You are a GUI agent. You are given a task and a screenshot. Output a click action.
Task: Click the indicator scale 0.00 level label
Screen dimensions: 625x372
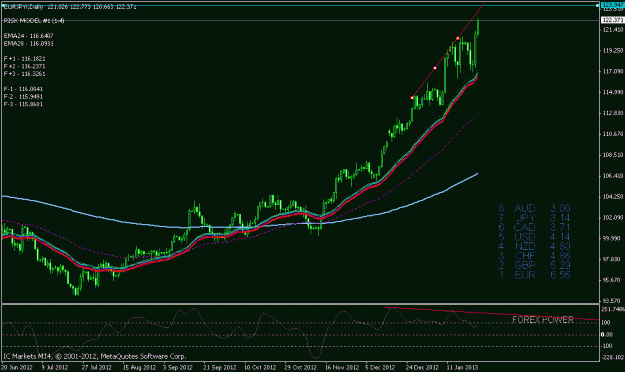tap(607, 335)
